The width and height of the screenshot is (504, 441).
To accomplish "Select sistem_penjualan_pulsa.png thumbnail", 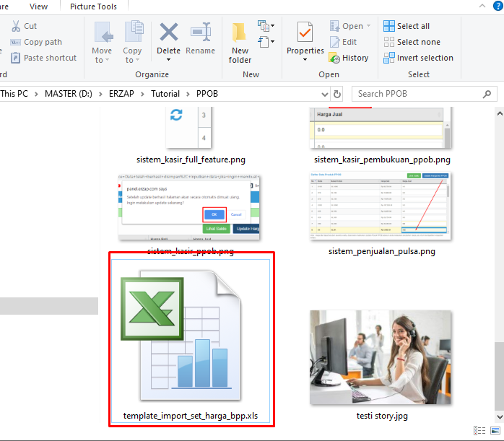I will point(381,206).
